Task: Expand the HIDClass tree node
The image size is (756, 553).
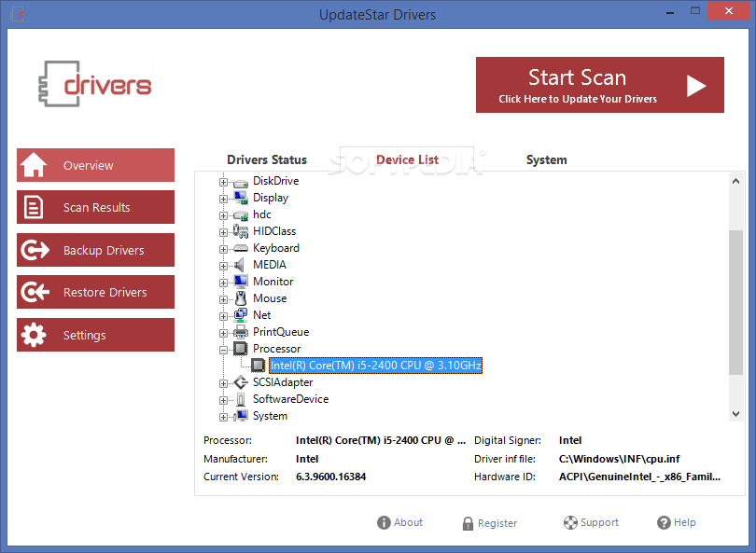Action: coord(223,232)
